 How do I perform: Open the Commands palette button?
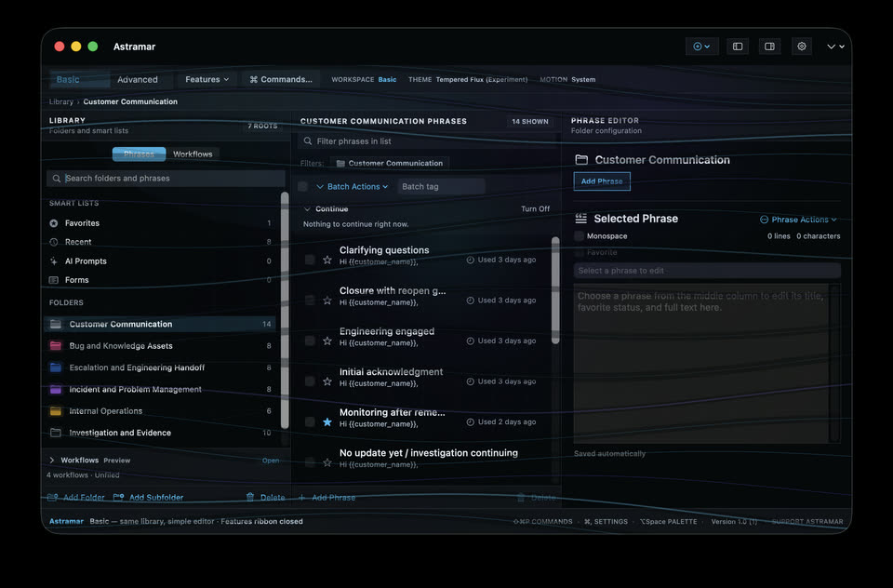click(281, 80)
